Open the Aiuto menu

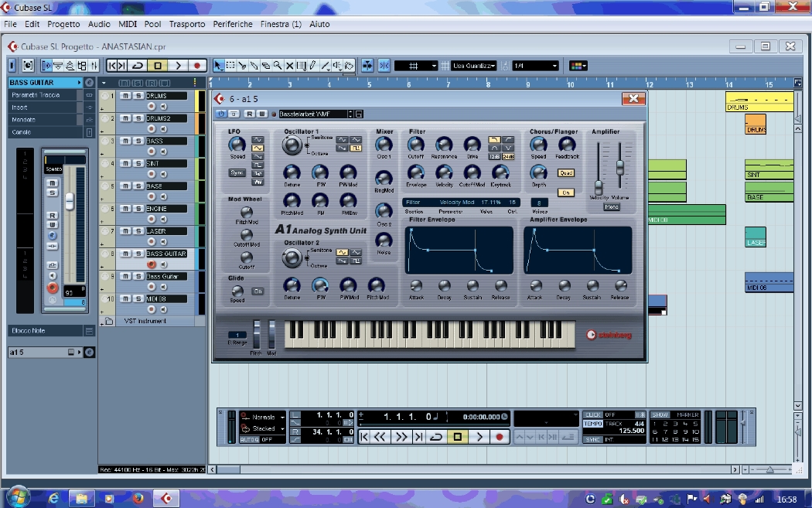pos(319,24)
